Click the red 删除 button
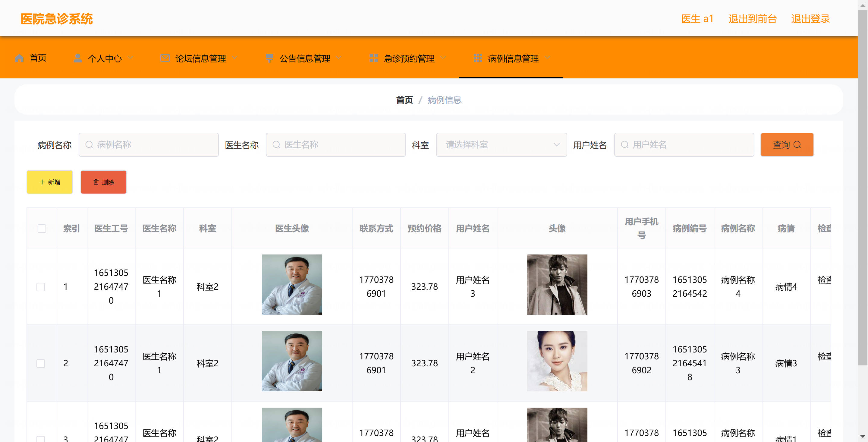The image size is (868, 442). point(103,182)
